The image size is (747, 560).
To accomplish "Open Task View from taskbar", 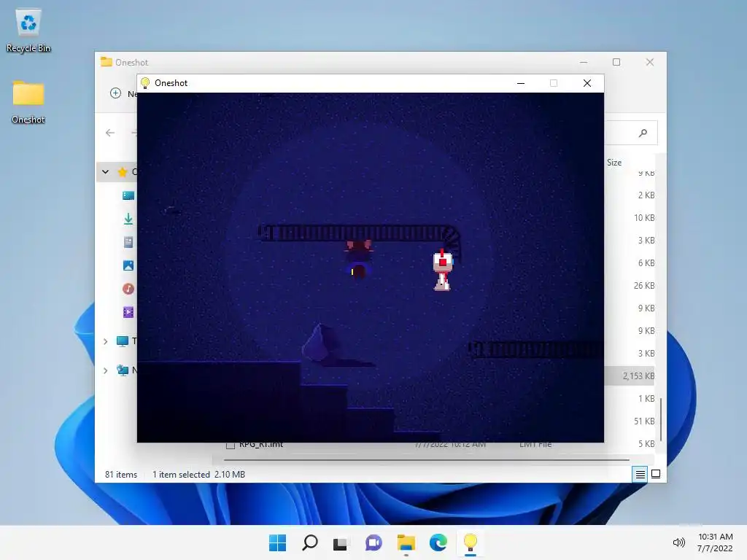I will (x=341, y=542).
